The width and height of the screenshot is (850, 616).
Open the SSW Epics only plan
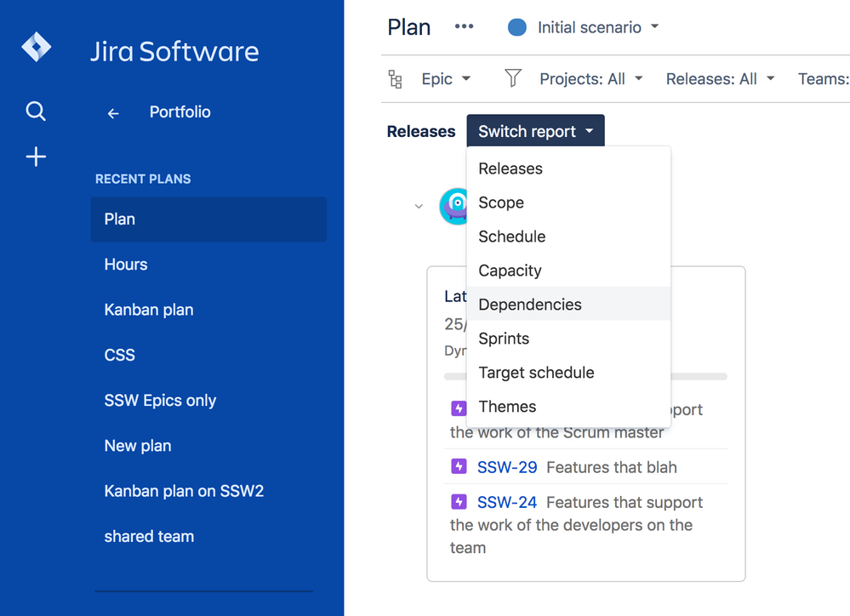[208, 400]
